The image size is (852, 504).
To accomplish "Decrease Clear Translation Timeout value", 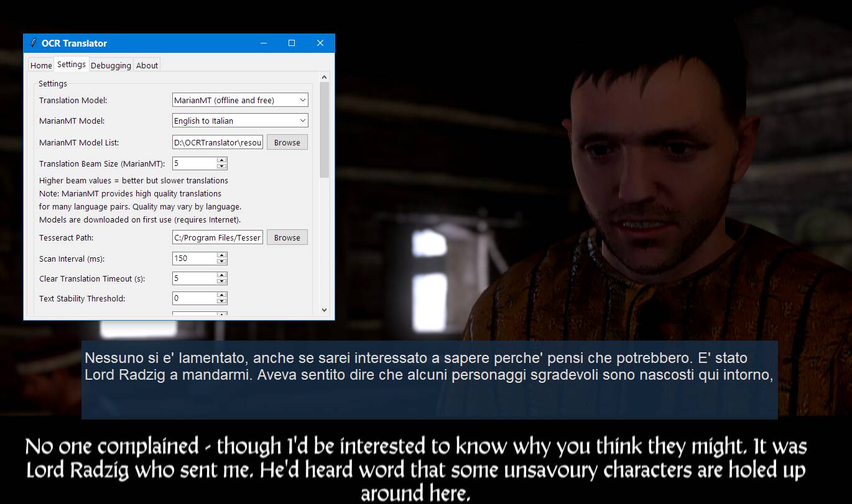I will 221,282.
